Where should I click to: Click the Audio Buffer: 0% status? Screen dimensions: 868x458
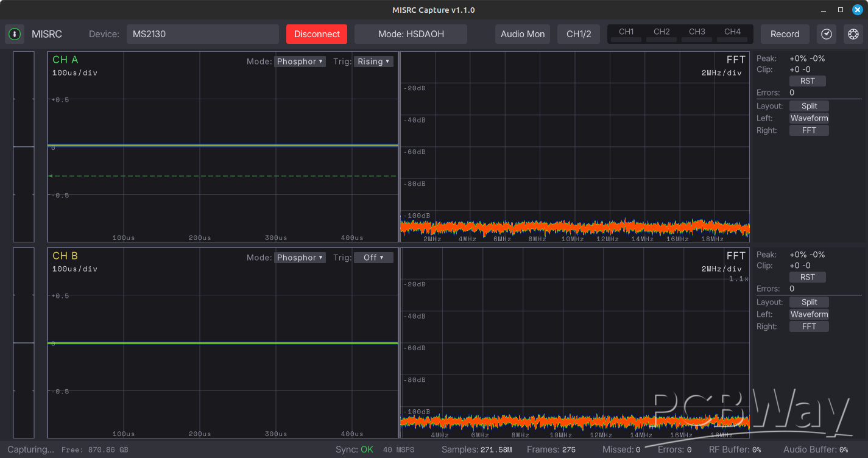pyautogui.click(x=816, y=449)
